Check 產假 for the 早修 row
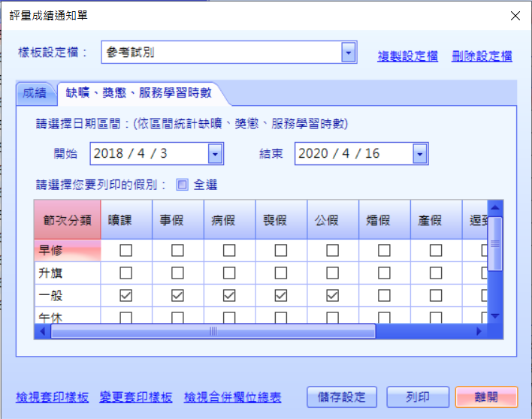 pyautogui.click(x=436, y=251)
